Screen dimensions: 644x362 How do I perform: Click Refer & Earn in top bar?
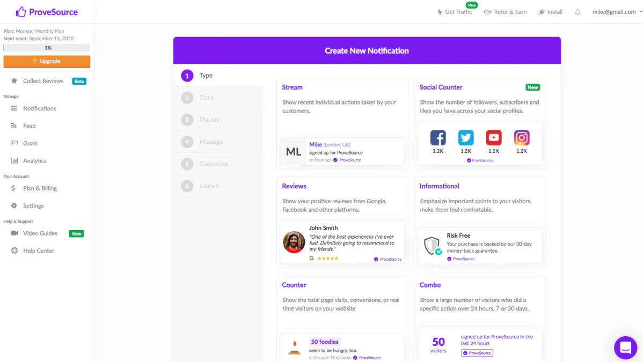(x=506, y=11)
